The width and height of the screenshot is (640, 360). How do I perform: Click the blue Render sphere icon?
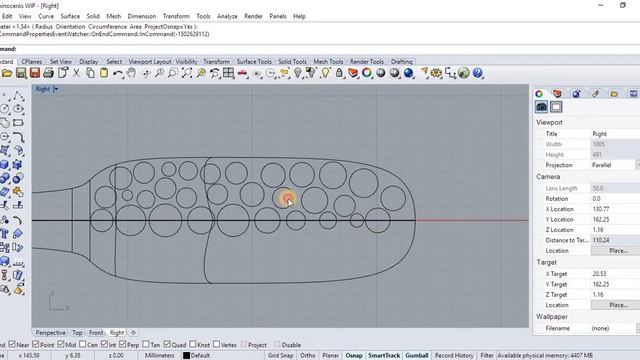409,73
